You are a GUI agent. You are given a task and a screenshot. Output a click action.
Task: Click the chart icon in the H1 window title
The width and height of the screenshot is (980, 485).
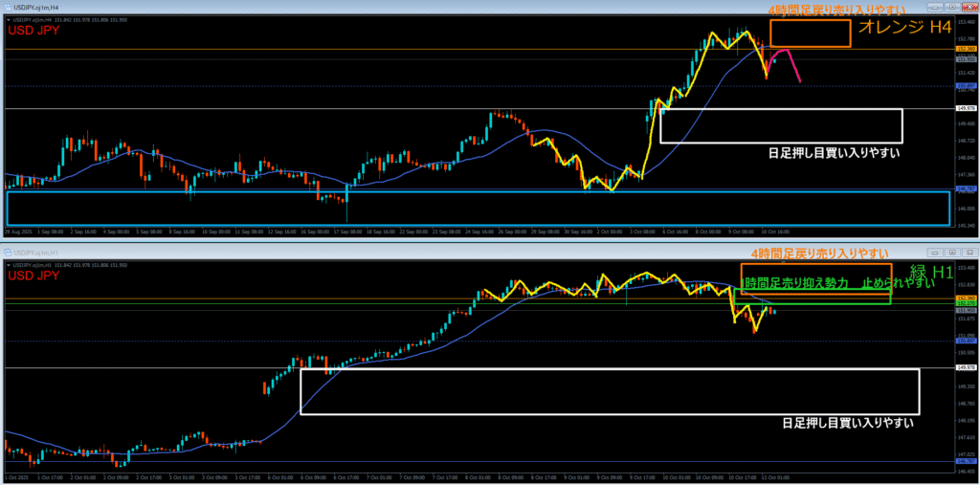click(x=8, y=252)
